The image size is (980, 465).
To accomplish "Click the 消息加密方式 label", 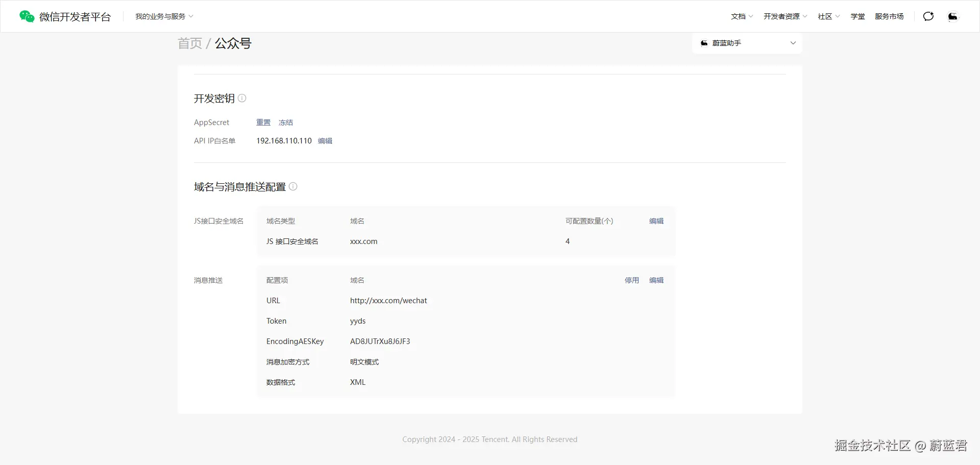I will click(288, 362).
